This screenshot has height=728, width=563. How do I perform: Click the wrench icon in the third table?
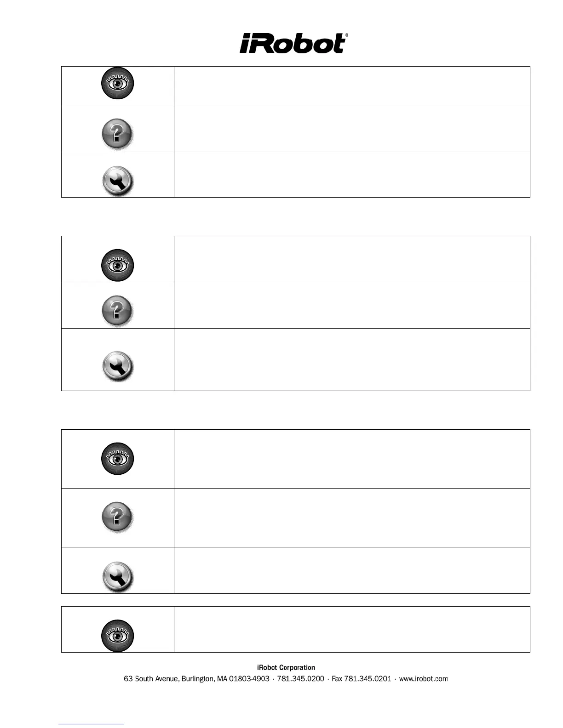point(117,576)
